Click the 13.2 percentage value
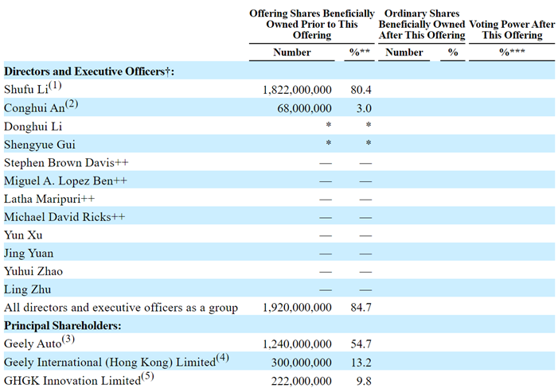Screen dimensions: 558x392 (361, 363)
